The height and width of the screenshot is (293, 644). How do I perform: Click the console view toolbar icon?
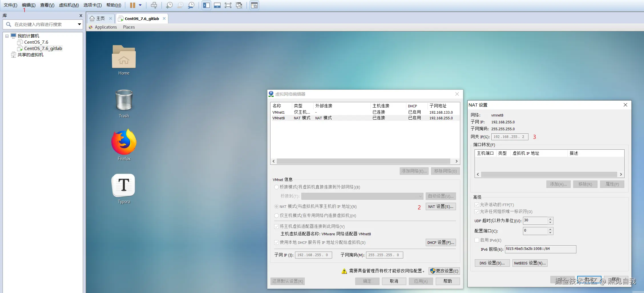[254, 5]
